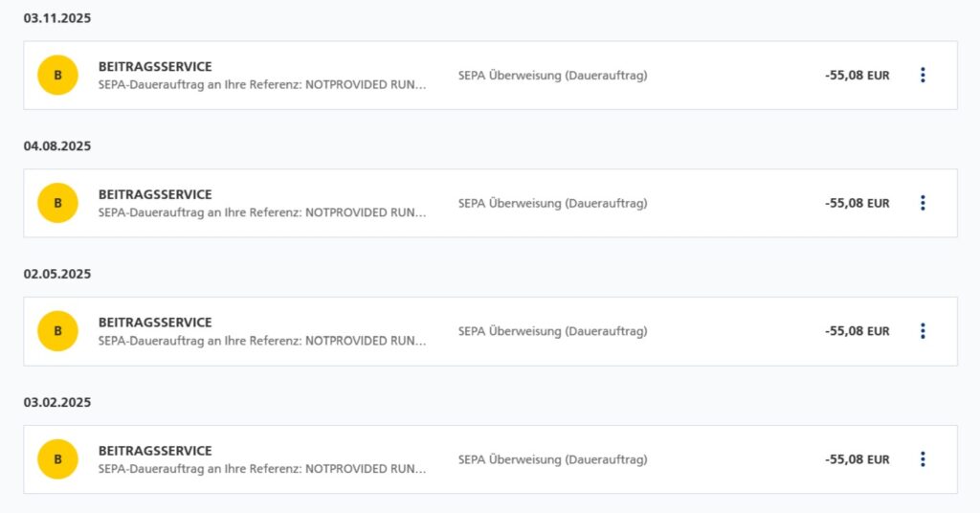
Task: Expand truncated SEPA-Dauerauftrag reference text for 02.05.2025
Action: pyautogui.click(x=261, y=341)
